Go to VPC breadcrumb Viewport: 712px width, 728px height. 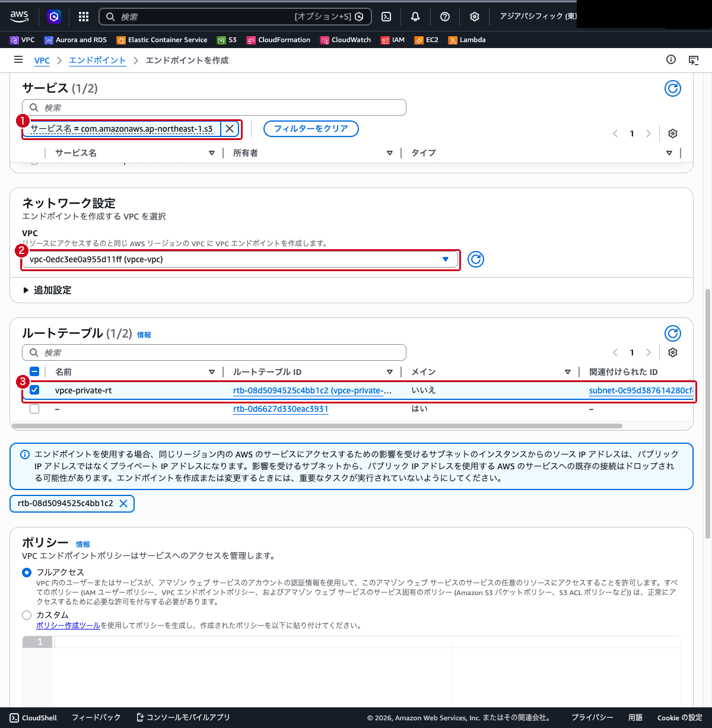pos(42,61)
